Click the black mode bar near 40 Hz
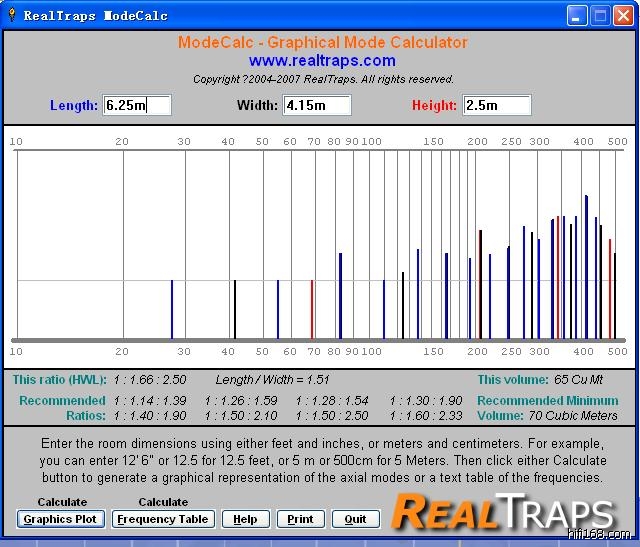The image size is (640, 547). tap(235, 309)
